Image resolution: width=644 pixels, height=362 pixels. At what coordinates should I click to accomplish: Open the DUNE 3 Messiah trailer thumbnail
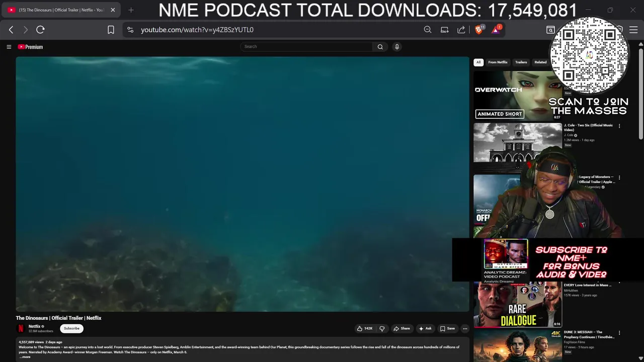pyautogui.click(x=518, y=345)
